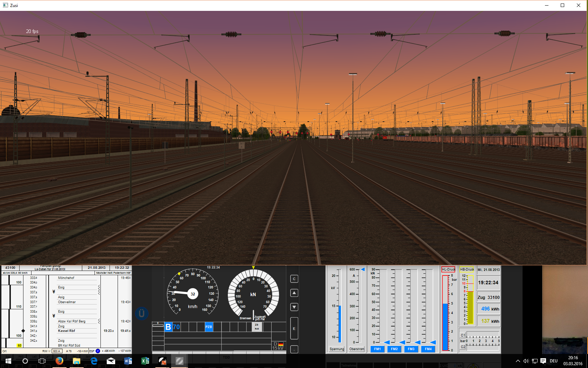The width and height of the screenshot is (588, 368).
Task: Click the blue ESF circle icon
Action: pyautogui.click(x=98, y=351)
